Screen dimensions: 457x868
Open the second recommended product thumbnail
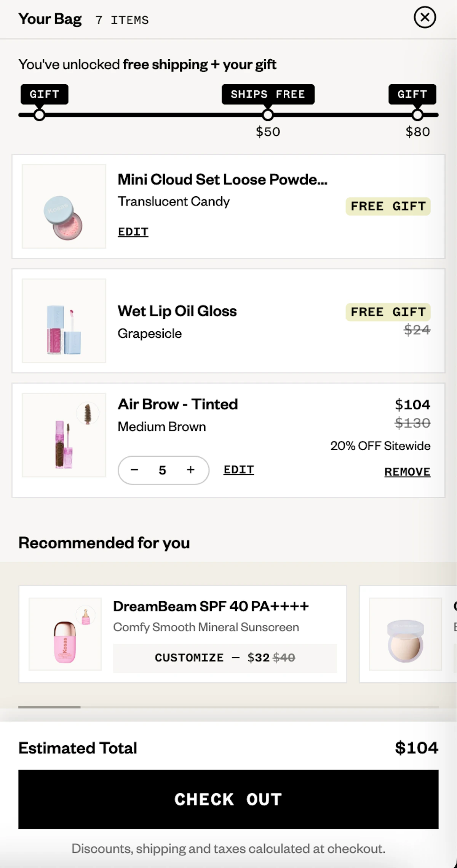(x=406, y=634)
